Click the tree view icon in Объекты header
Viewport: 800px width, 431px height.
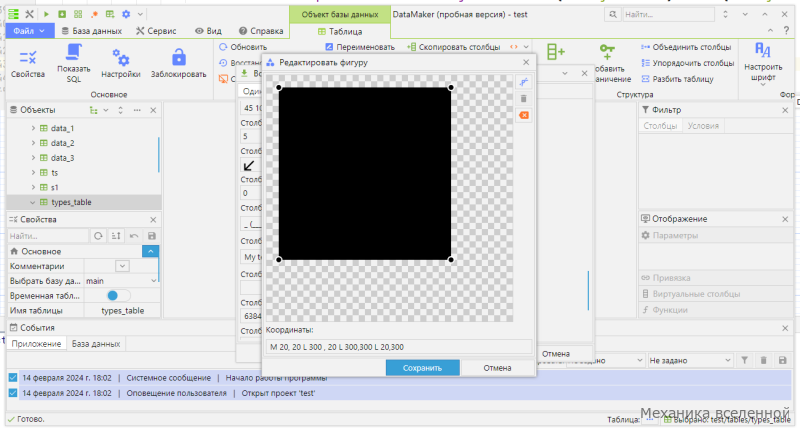(93, 110)
